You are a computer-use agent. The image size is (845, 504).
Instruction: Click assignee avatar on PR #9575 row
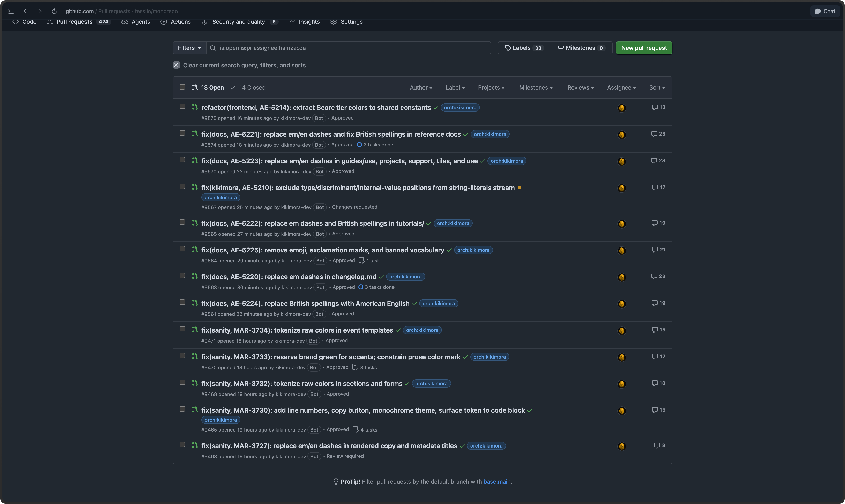click(x=621, y=108)
